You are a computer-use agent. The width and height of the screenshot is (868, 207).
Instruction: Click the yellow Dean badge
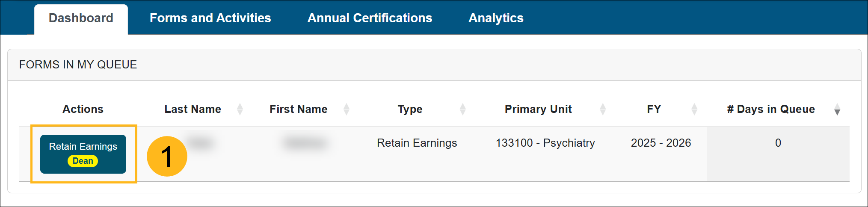click(83, 161)
